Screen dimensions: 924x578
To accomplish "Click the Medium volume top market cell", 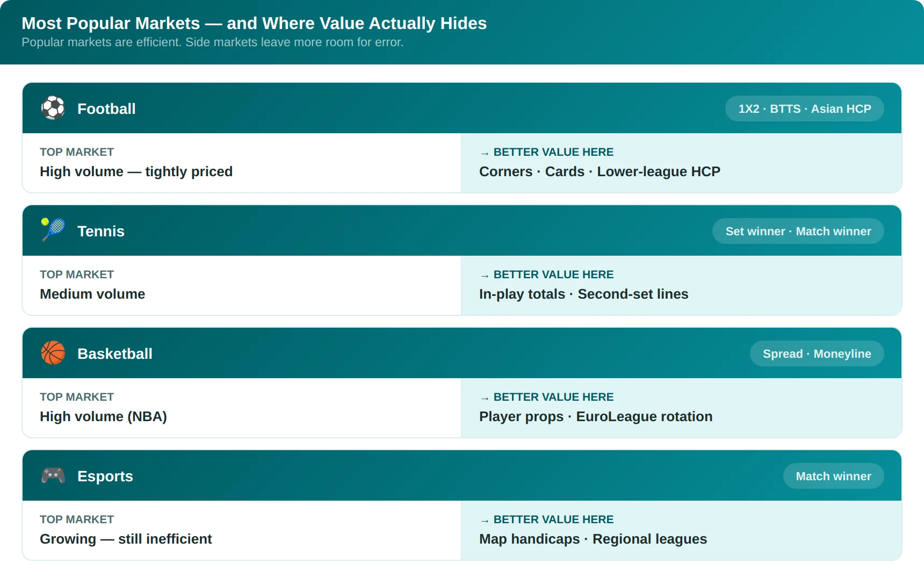I will pyautogui.click(x=242, y=285).
